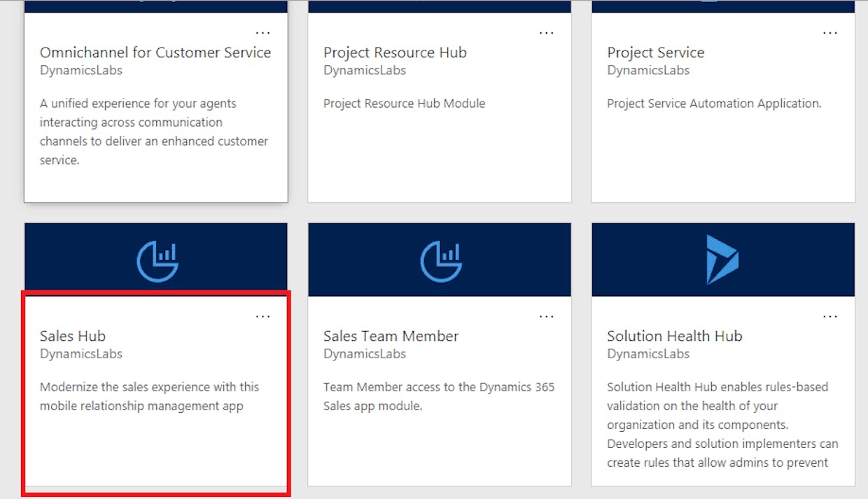Open more options menu on Sales Hub
Screen dimensions: 868x499
[x=262, y=316]
